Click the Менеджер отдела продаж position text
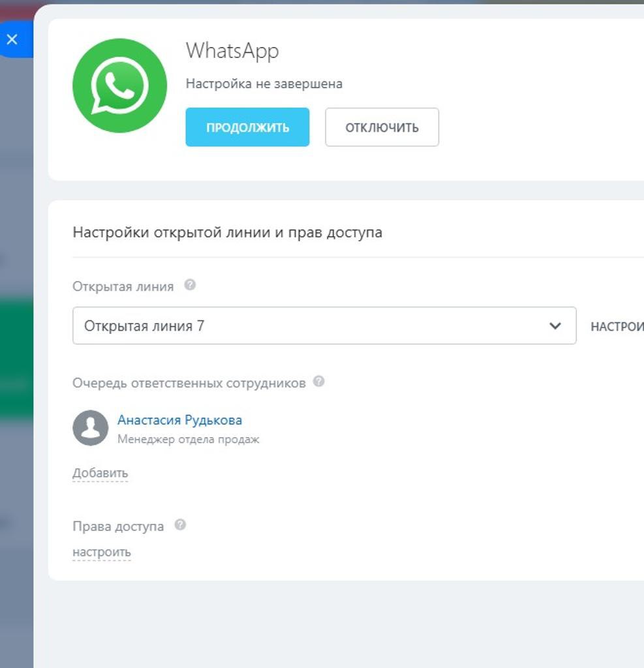 pyautogui.click(x=188, y=440)
